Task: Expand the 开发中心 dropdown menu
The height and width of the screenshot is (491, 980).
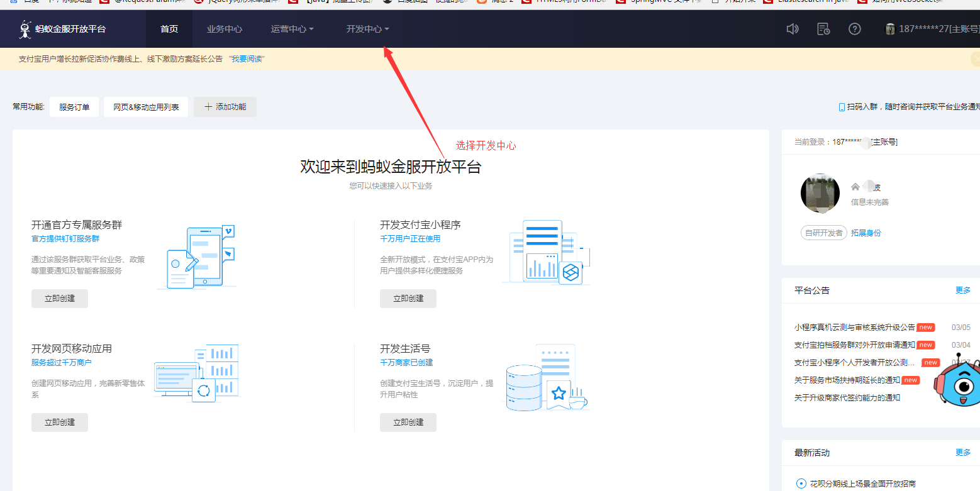Action: point(368,29)
